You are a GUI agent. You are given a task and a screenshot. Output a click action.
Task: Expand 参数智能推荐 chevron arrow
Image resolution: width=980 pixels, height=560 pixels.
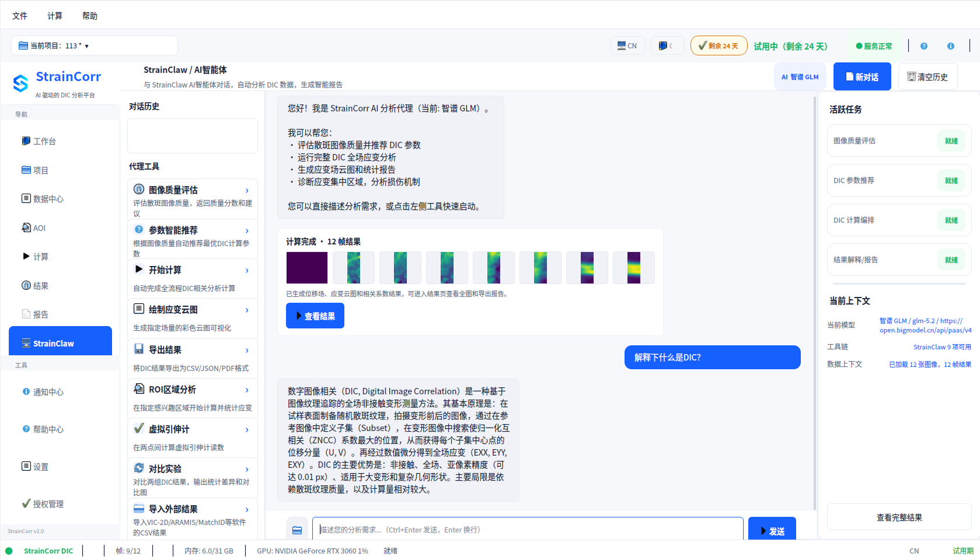click(x=247, y=231)
